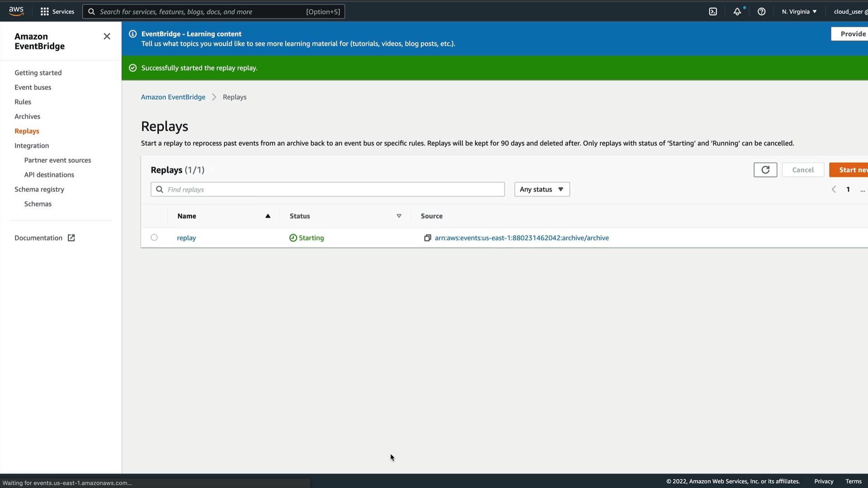The image size is (868, 488).
Task: Go to Archives in the sidebar
Action: (x=27, y=117)
